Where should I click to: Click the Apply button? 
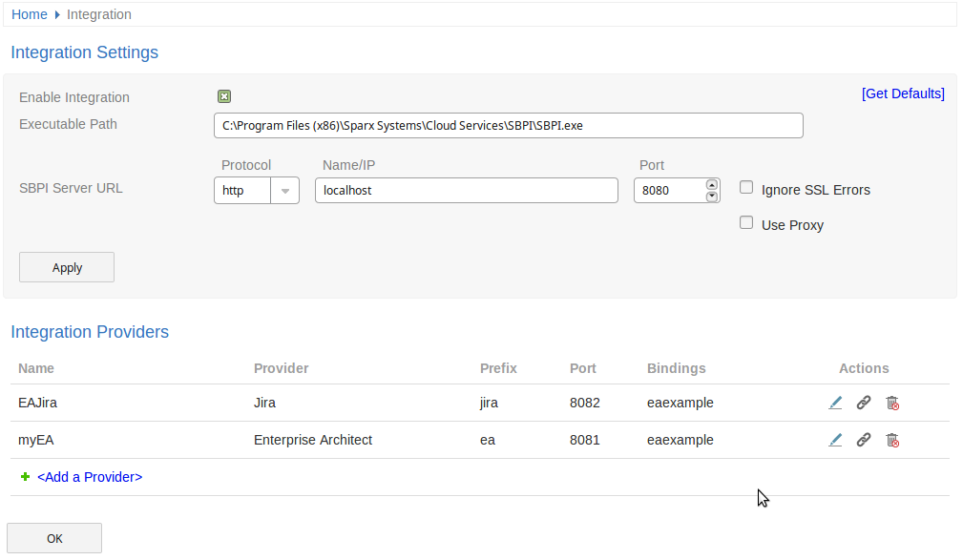coord(67,267)
